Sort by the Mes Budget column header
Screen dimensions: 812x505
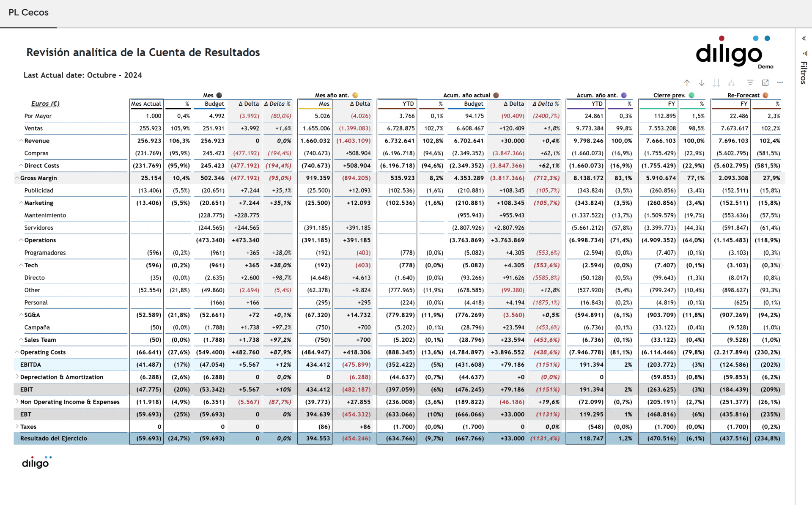tap(214, 104)
